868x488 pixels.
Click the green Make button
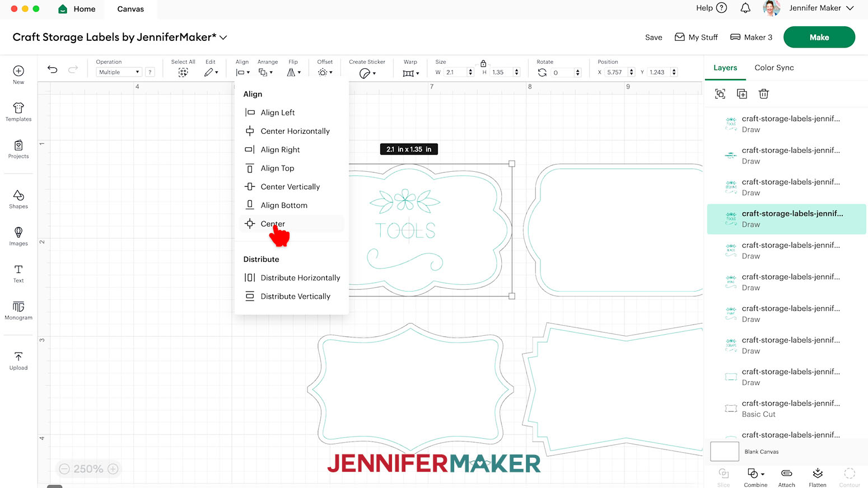pyautogui.click(x=819, y=37)
